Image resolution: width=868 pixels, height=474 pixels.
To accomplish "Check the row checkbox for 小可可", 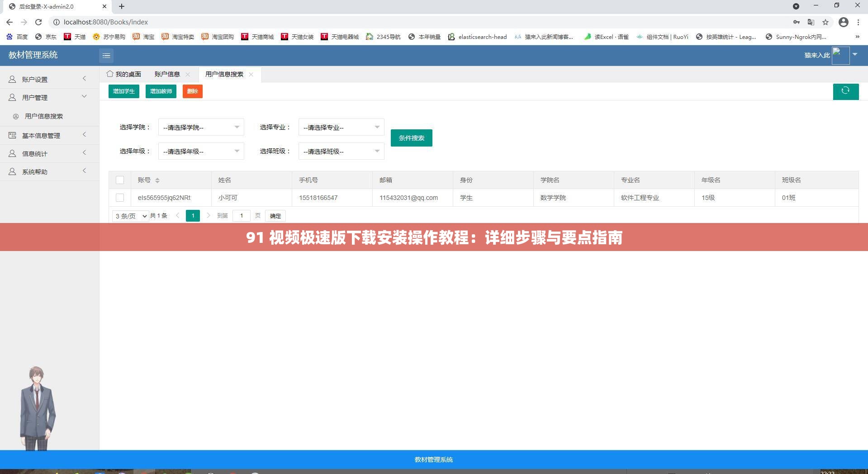I will [x=120, y=198].
